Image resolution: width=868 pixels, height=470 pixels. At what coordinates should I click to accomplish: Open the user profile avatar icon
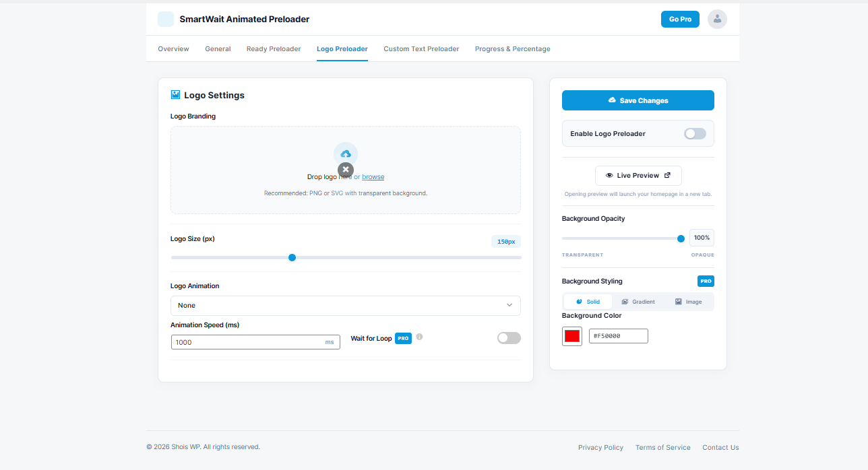pyautogui.click(x=717, y=20)
